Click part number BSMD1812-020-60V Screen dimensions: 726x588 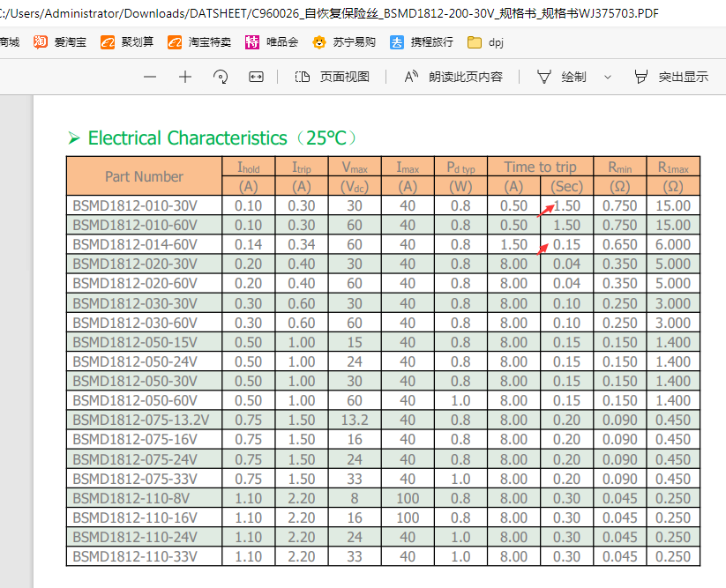(x=135, y=283)
